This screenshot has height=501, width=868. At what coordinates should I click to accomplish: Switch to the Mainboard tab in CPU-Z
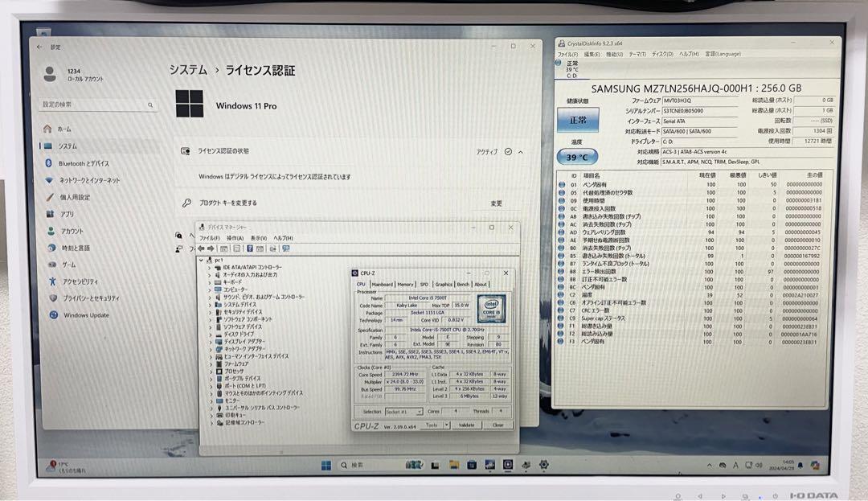pyautogui.click(x=382, y=285)
